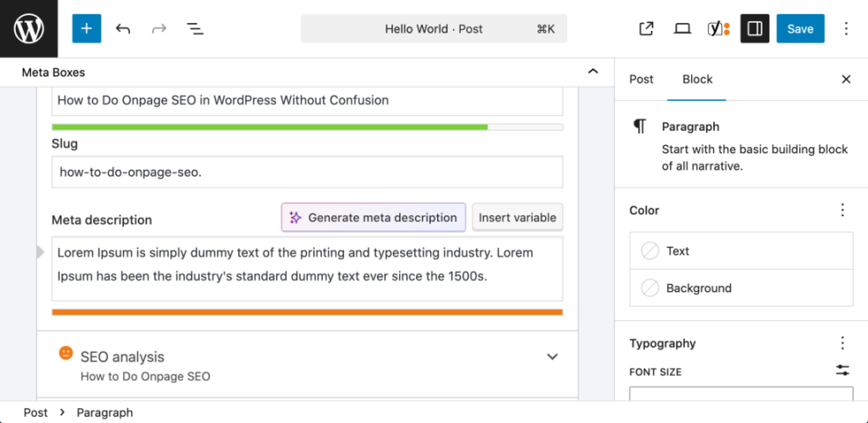Open the block inserter plus button
868x423 pixels.
click(x=86, y=29)
